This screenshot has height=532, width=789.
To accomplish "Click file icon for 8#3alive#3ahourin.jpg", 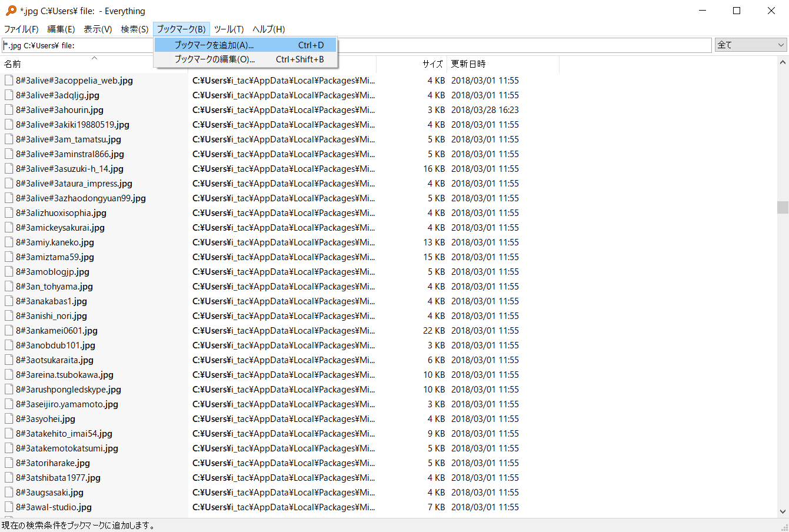I will [x=9, y=110].
